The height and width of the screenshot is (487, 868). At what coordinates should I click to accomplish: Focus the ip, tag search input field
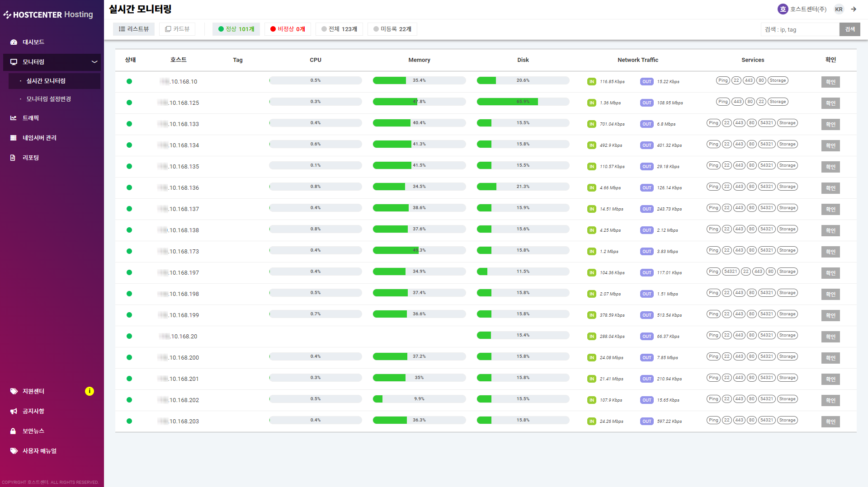coord(799,30)
